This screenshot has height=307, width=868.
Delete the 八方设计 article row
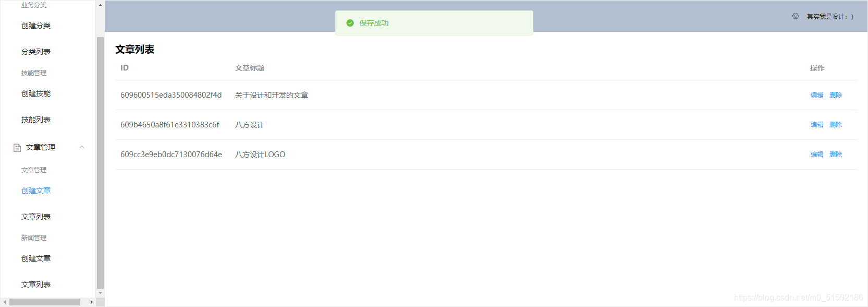pyautogui.click(x=836, y=125)
